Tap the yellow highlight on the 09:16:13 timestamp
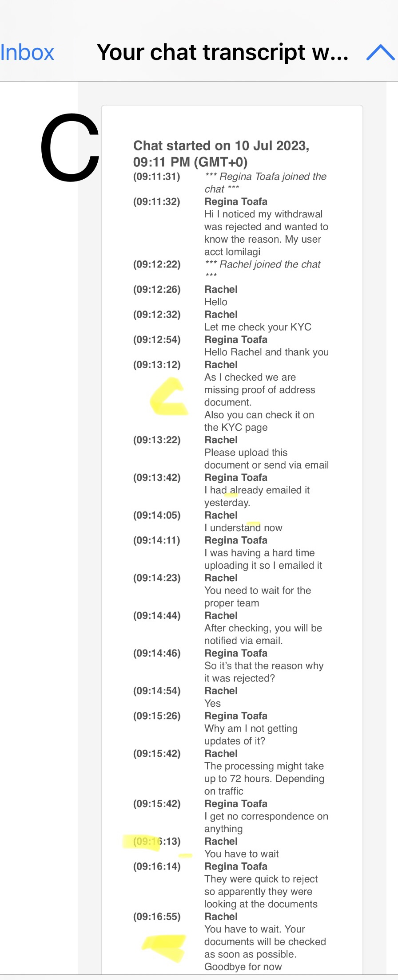The image size is (398, 980). [142, 842]
